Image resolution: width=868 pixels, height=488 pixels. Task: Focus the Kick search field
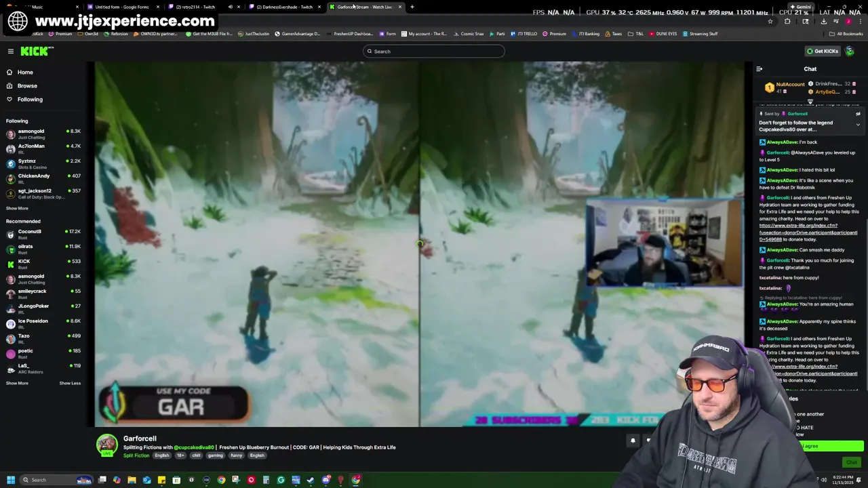pyautogui.click(x=434, y=52)
